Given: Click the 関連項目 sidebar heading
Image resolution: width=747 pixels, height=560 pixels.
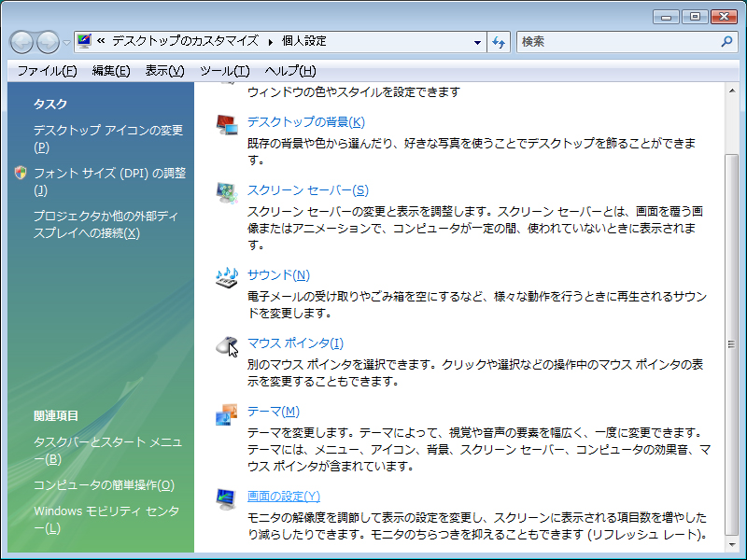Looking at the screenshot, I should (56, 415).
